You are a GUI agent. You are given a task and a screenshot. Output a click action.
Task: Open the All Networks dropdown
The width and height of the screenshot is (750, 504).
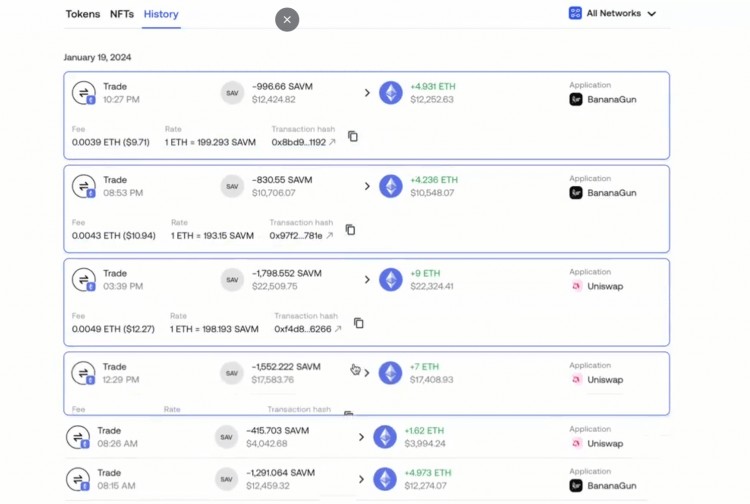pyautogui.click(x=651, y=14)
